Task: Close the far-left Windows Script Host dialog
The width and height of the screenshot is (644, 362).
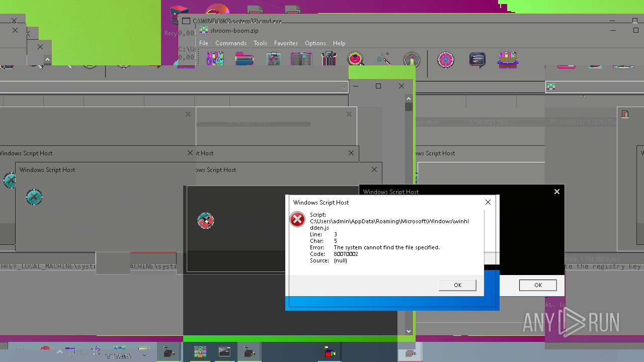Action: [x=190, y=153]
